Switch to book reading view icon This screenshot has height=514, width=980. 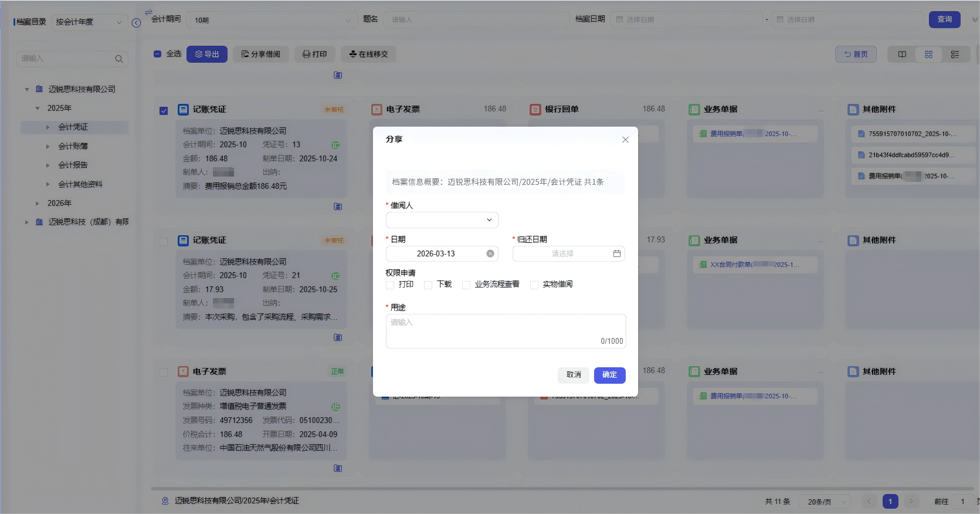click(902, 55)
